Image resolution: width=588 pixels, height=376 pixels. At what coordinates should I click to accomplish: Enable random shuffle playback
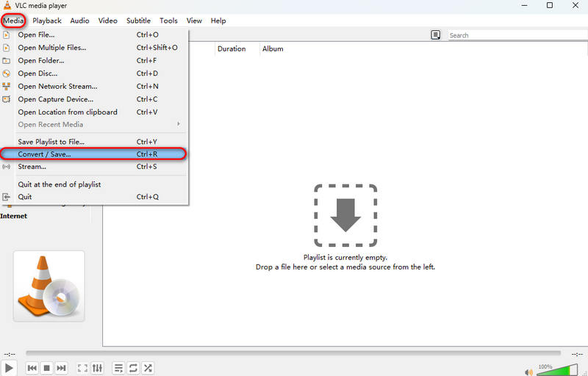tap(148, 368)
